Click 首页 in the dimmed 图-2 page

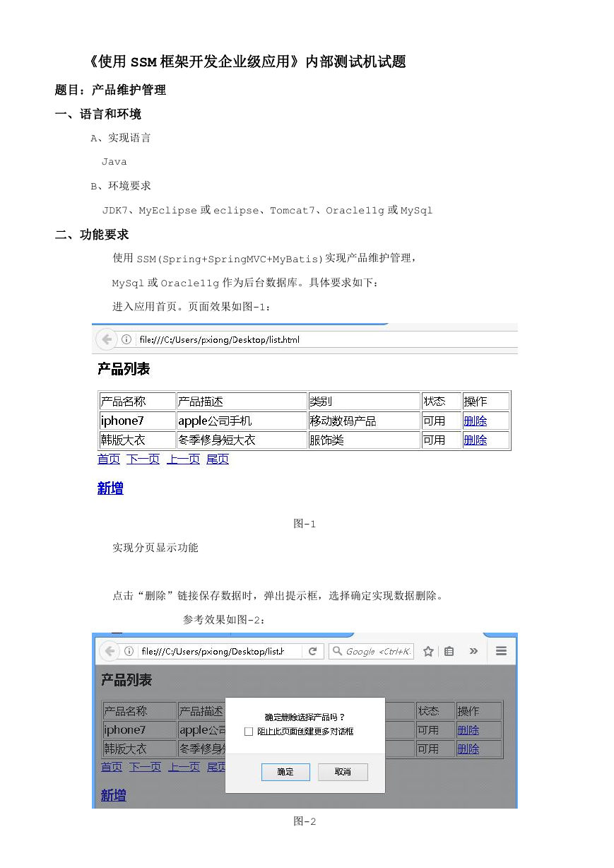[x=112, y=767]
